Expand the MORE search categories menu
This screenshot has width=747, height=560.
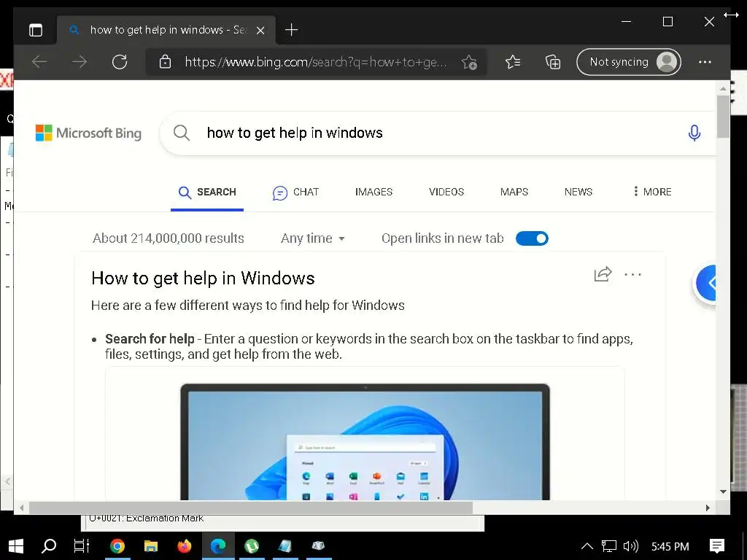click(x=652, y=192)
